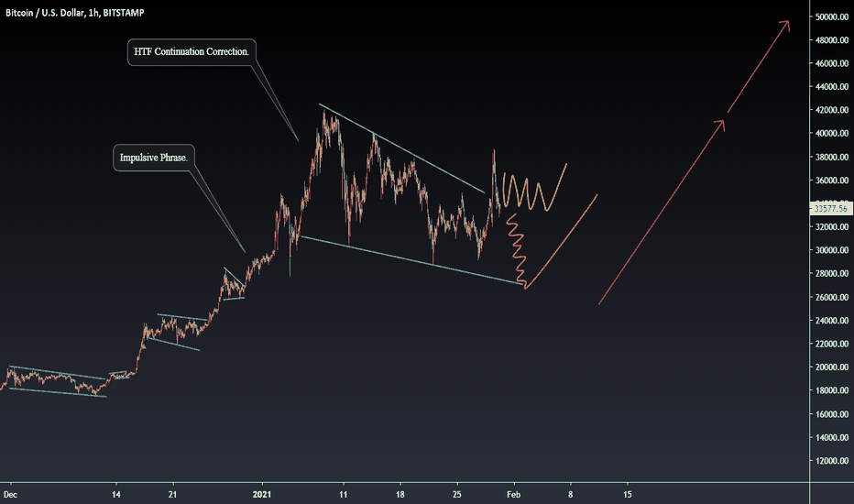The image size is (854, 504).
Task: Click the 42000.00 price axis label
Action: [x=832, y=110]
